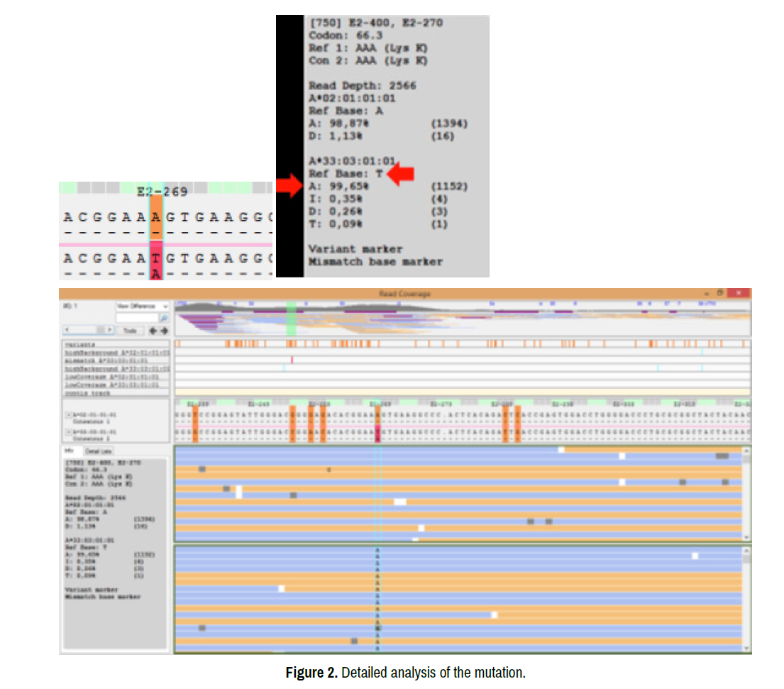784x689 pixels.
Task: Click right arrow of the horizontal scroller
Action: point(110,331)
